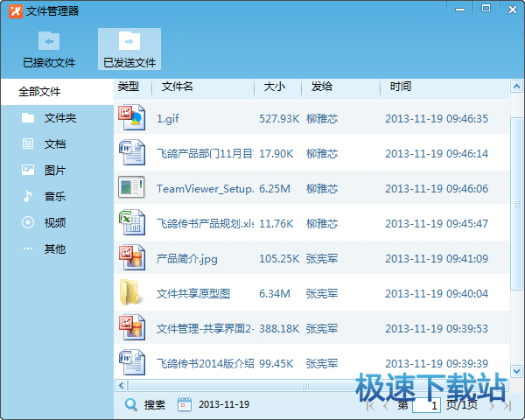525x420 pixels.
Task: Select file name 产品简介.jpg
Action: coord(187,259)
